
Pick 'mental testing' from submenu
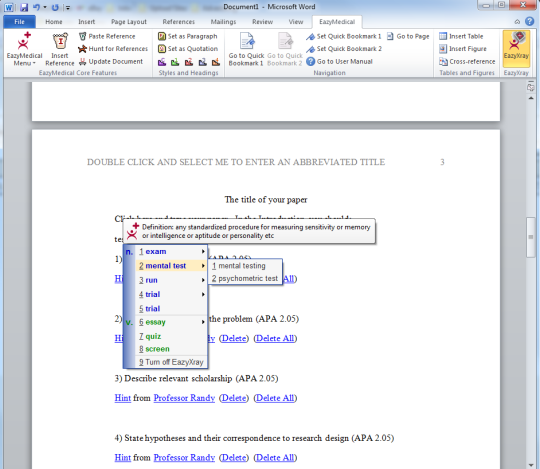[245, 266]
